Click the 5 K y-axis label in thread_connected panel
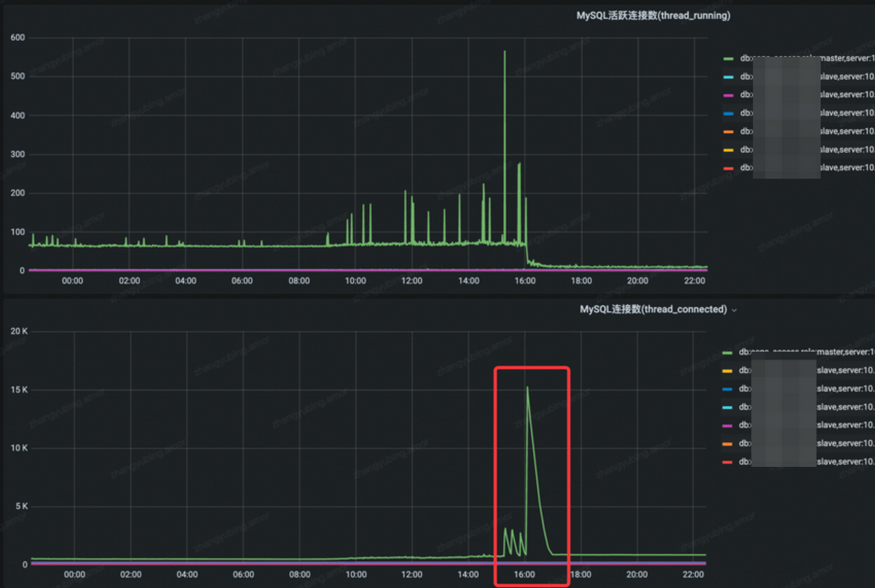This screenshot has height=588, width=875. point(22,506)
